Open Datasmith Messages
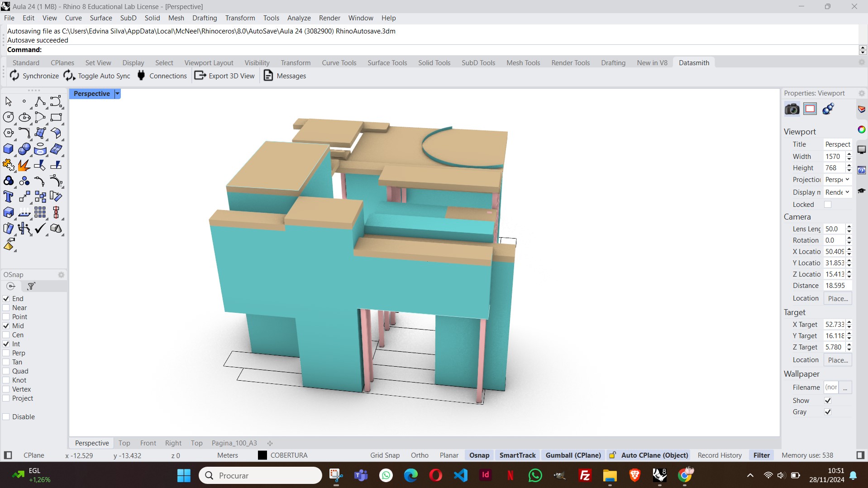Screen dimensions: 868x488 tap(285, 76)
